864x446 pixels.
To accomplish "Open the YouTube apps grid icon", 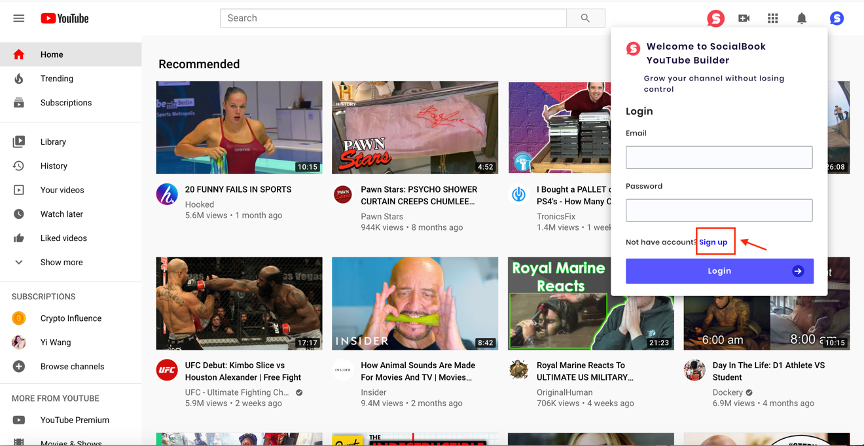I will pos(773,18).
